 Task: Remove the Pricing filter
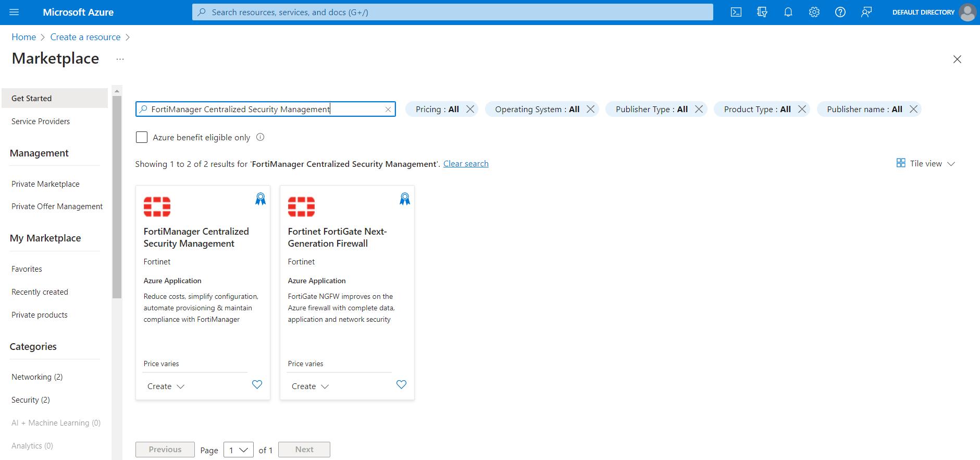tap(470, 109)
